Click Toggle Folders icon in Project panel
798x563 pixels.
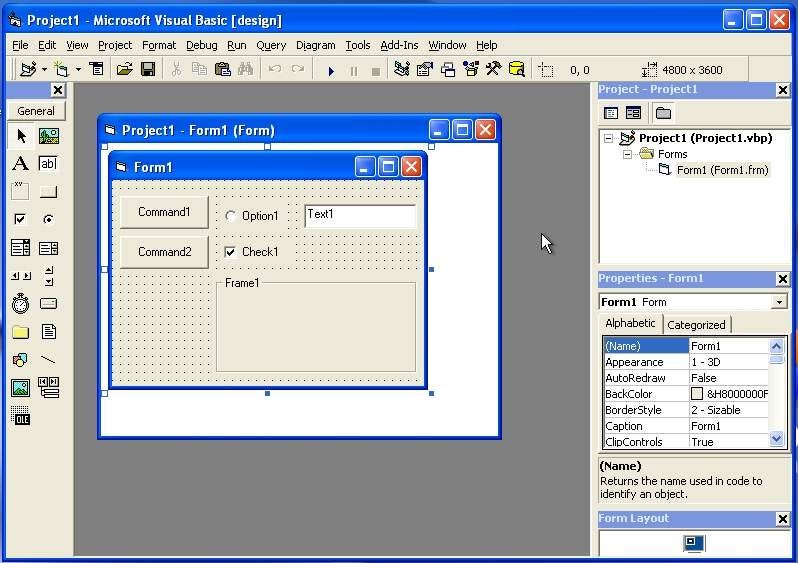click(x=663, y=112)
